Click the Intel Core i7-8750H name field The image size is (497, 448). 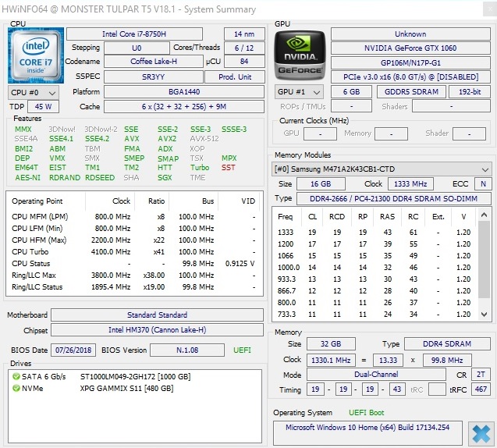(134, 34)
